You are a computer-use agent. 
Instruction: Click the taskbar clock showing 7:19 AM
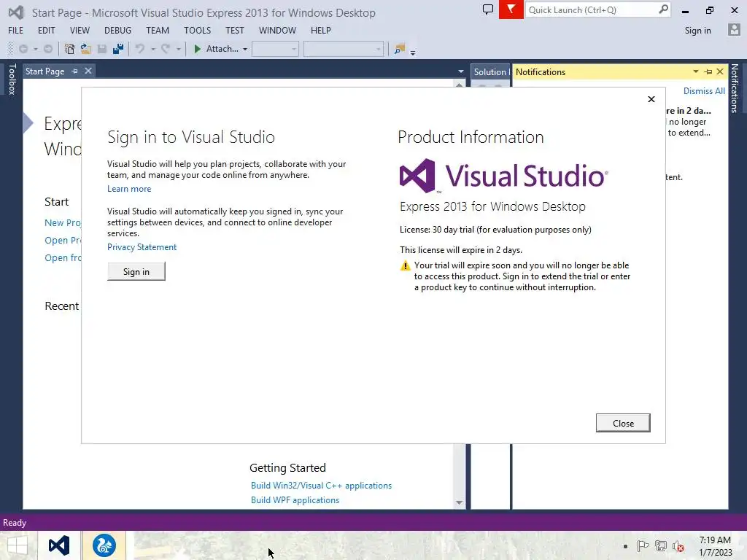click(715, 540)
